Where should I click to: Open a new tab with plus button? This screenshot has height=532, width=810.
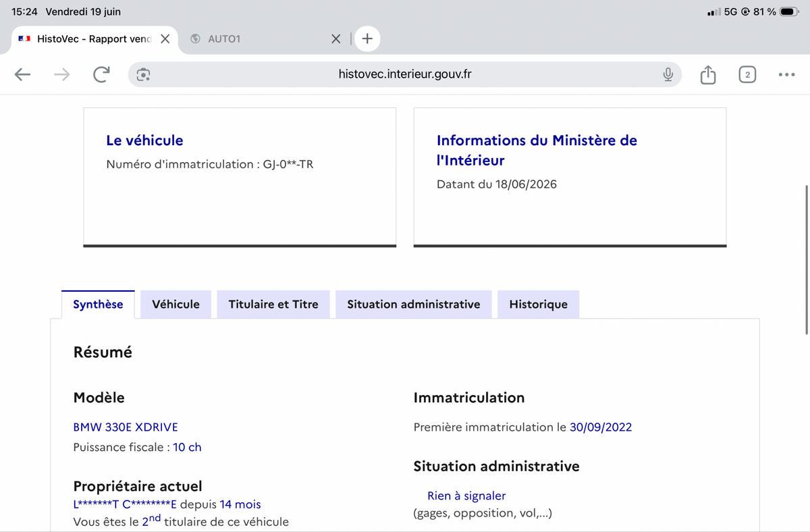367,38
